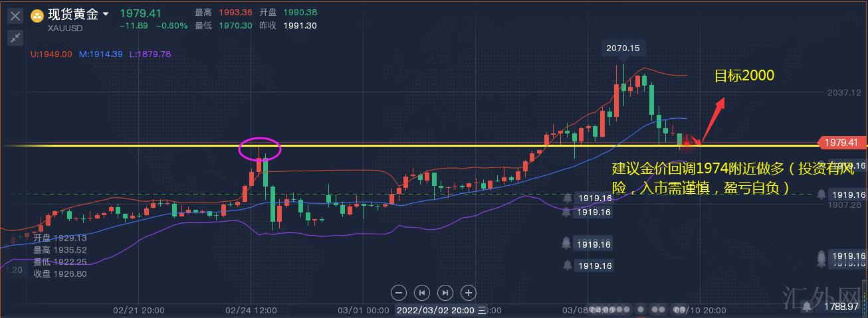Click the bell icon beside 1788.97

coord(806,305)
